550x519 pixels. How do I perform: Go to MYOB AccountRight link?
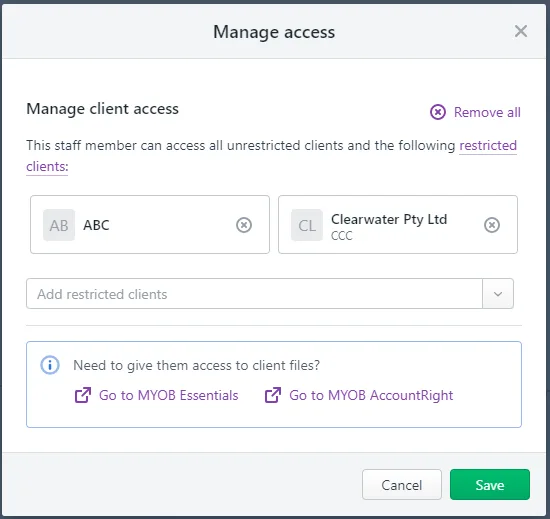tap(371, 396)
